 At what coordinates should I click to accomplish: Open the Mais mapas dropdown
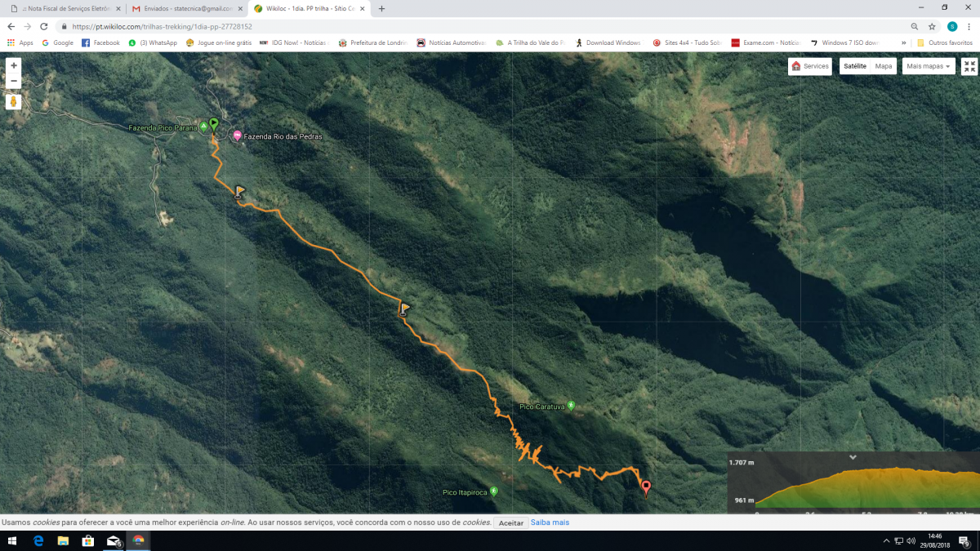pyautogui.click(x=929, y=66)
